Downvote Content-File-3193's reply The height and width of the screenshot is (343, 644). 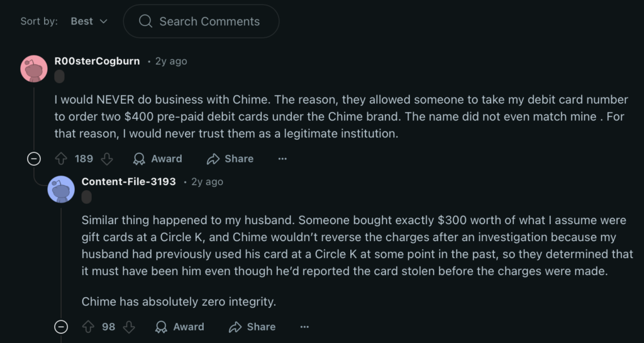[129, 327]
